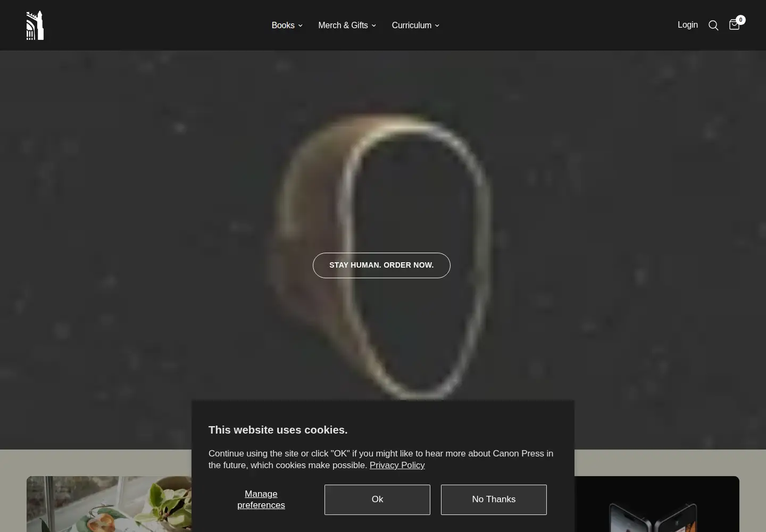Viewport: 766px width, 532px height.
Task: Click Stay Human. Order Now. button
Action: (381, 265)
